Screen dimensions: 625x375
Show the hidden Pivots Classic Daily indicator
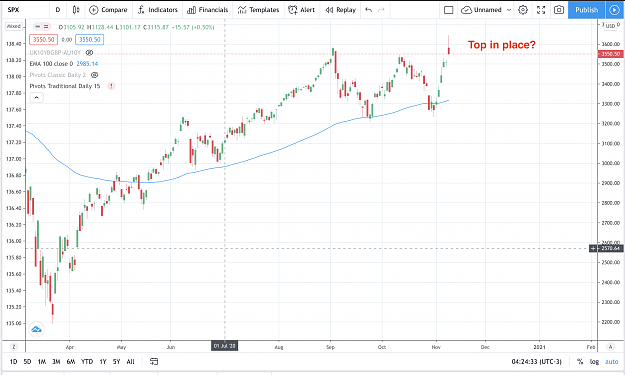pyautogui.click(x=94, y=75)
